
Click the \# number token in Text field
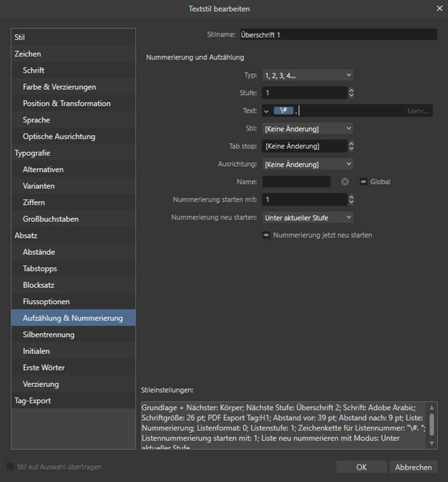point(283,110)
